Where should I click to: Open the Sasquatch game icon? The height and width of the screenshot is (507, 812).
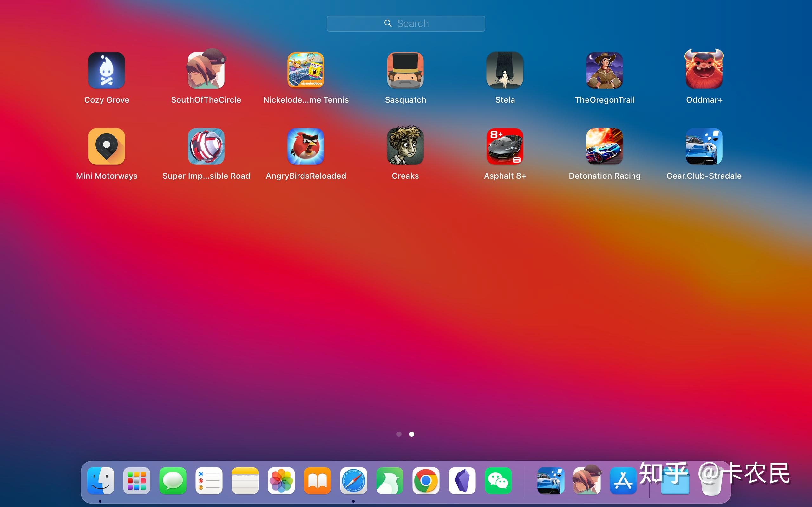405,70
